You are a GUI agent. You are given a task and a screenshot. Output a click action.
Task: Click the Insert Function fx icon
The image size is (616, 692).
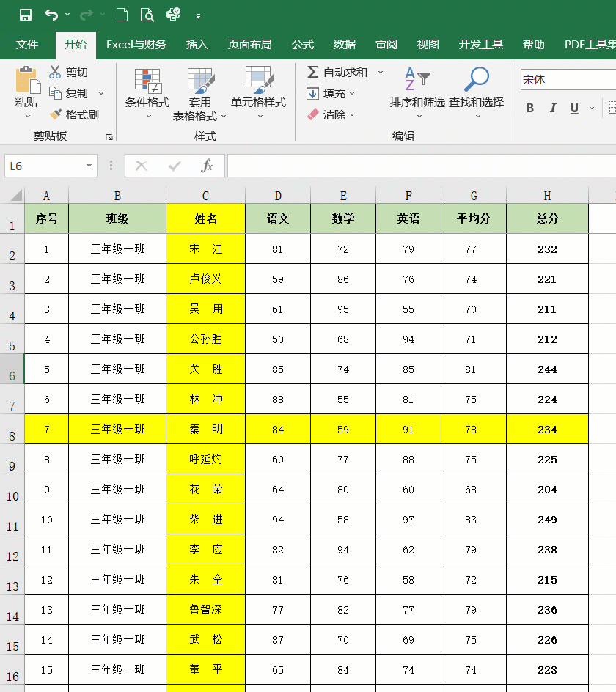point(207,166)
